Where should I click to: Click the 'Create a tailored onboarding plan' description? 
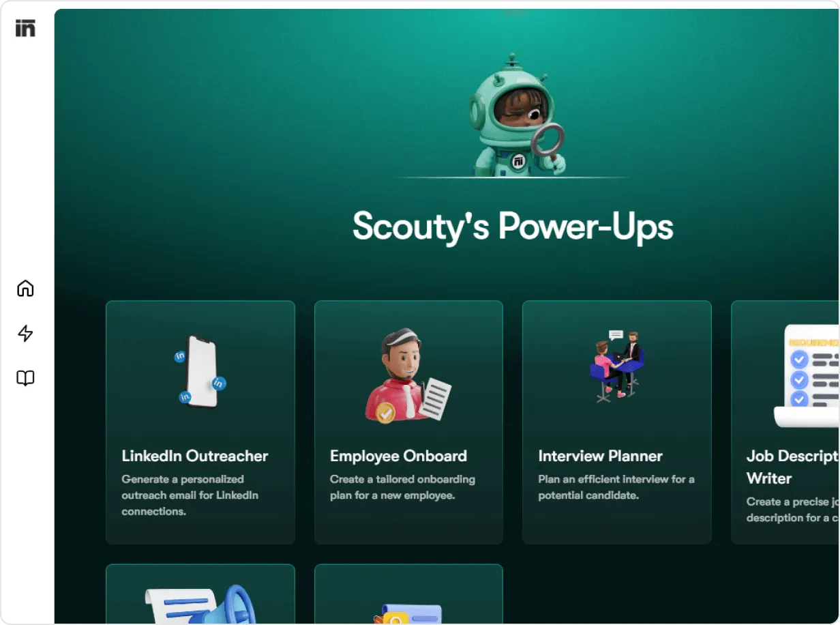click(402, 487)
